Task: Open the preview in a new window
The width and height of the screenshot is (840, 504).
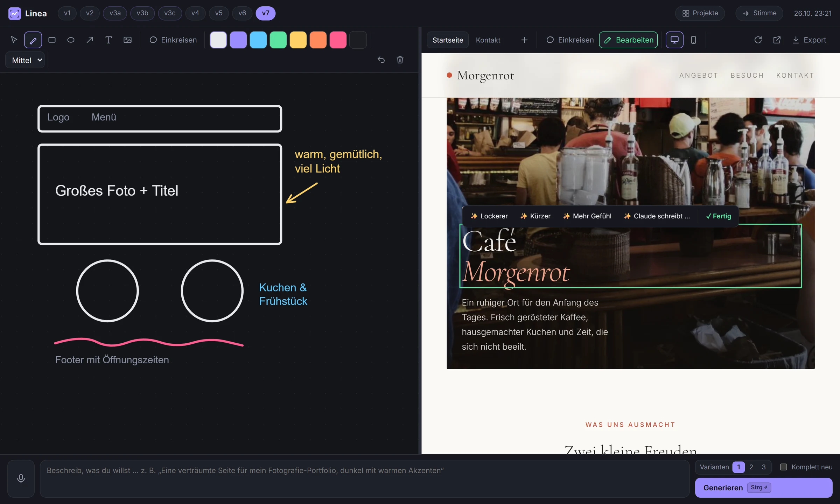Action: 777,40
